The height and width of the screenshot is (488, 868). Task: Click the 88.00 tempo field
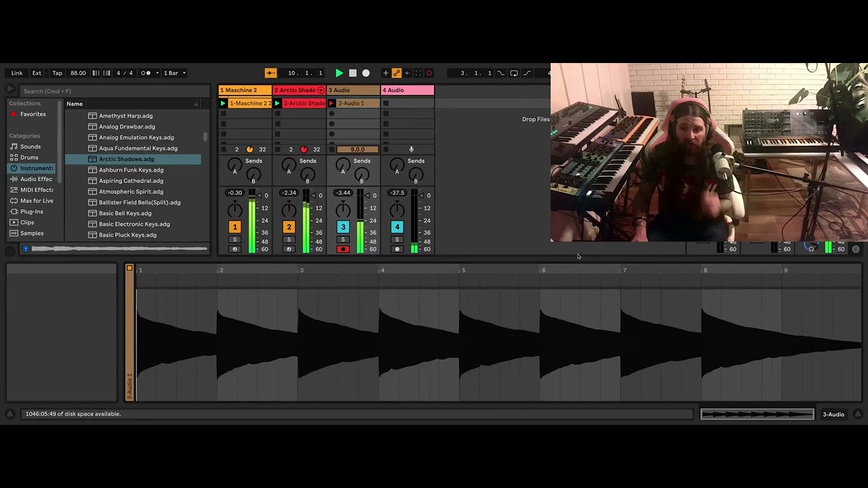tap(78, 73)
